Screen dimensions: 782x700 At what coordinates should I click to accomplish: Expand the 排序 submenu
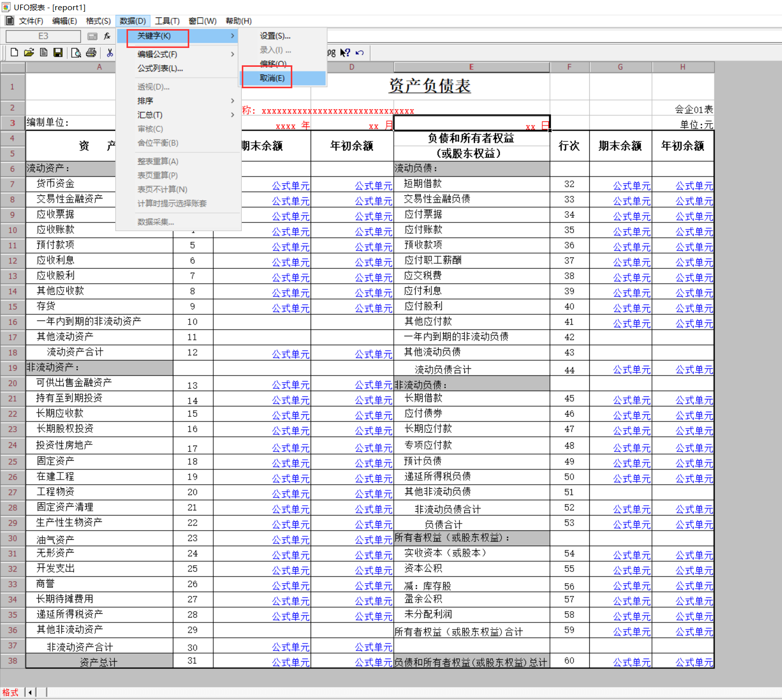pyautogui.click(x=179, y=101)
